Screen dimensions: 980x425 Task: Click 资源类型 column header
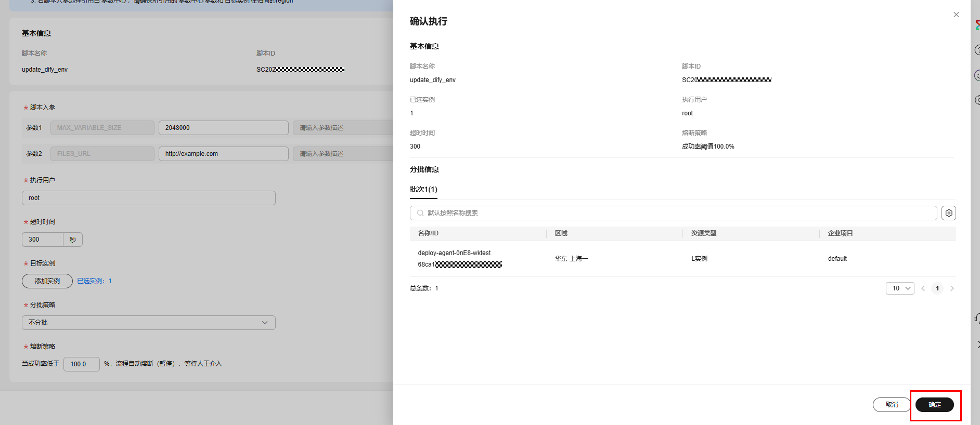[x=704, y=233]
